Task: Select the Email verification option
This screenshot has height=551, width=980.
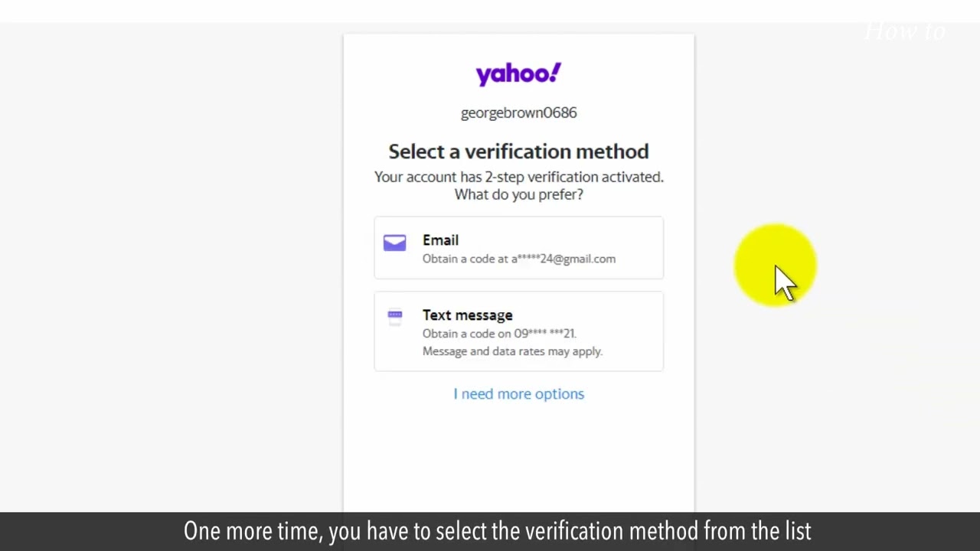Action: (x=518, y=248)
